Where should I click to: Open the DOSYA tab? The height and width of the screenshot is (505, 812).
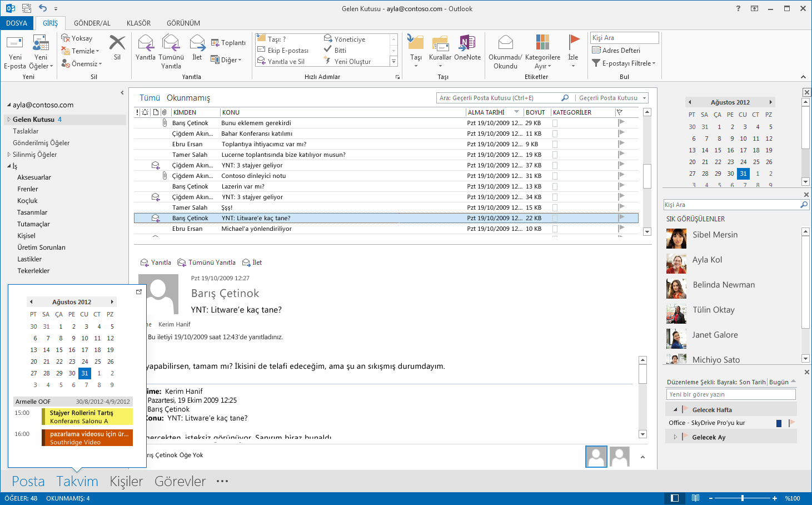pos(17,23)
